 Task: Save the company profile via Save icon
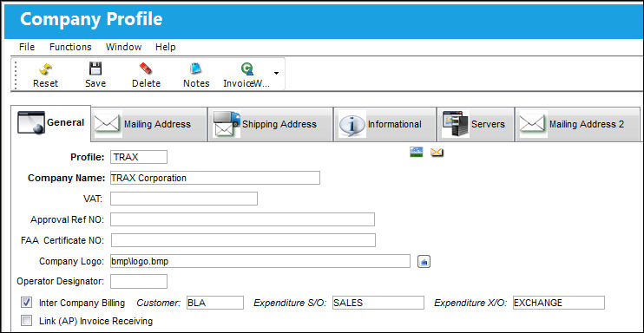tap(95, 75)
